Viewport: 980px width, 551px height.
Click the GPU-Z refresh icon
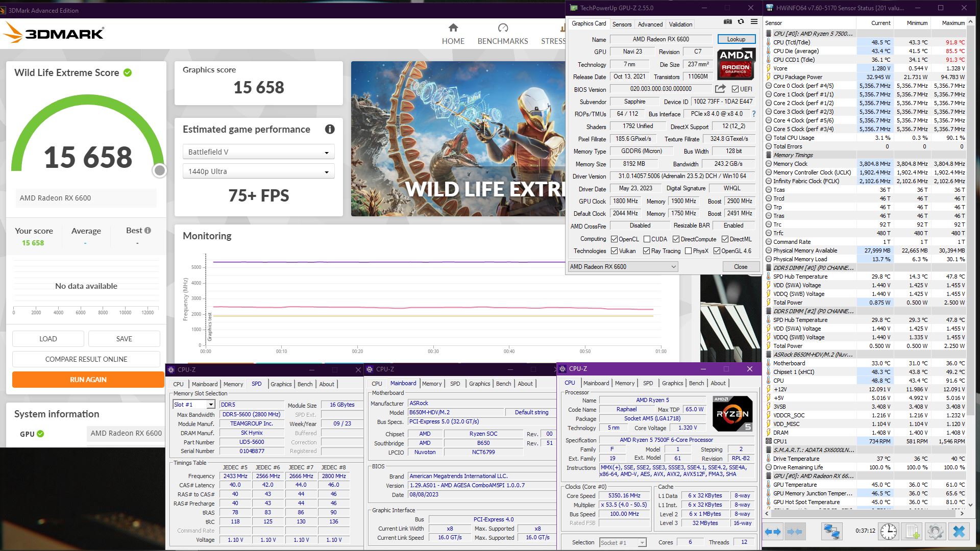coord(741,22)
